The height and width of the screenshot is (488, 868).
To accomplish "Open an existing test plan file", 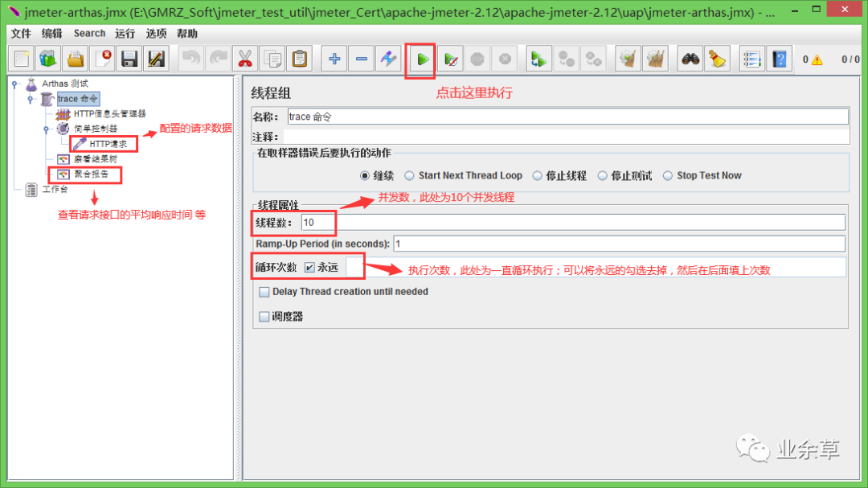I will pos(76,59).
